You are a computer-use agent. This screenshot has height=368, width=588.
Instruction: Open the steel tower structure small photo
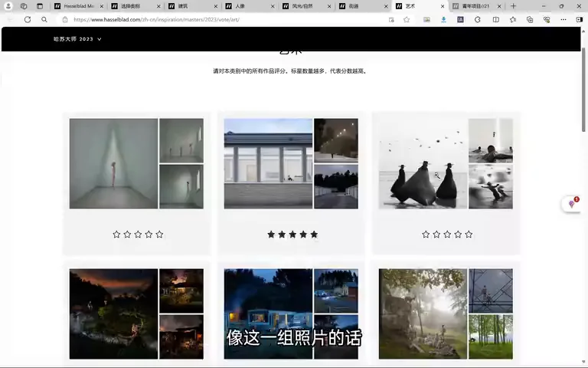pos(491,291)
